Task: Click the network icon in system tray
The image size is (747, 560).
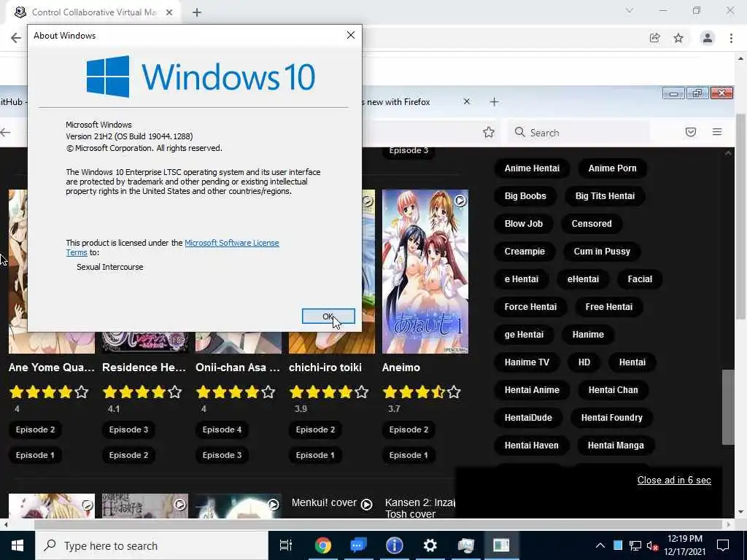Action: point(635,545)
